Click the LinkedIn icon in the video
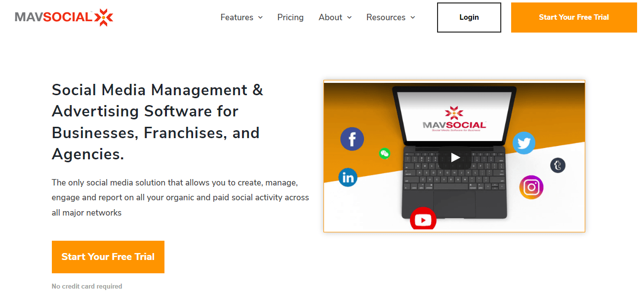 click(x=348, y=178)
